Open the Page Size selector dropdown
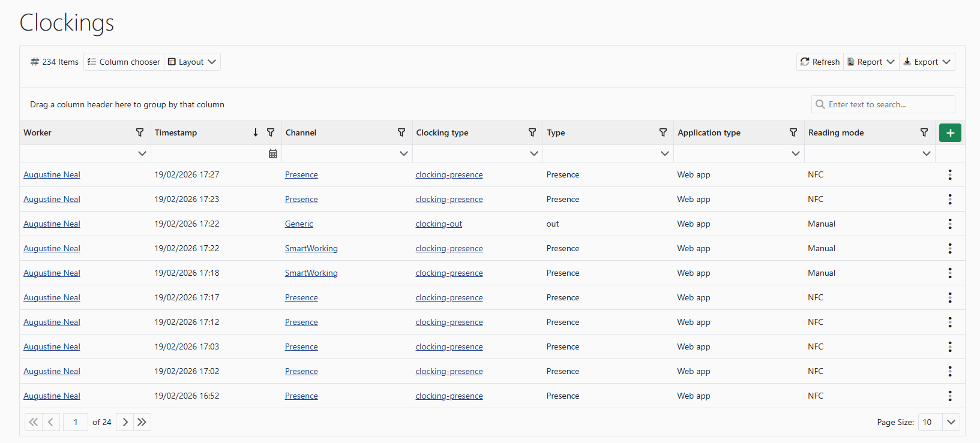The width and height of the screenshot is (980, 443). coord(951,422)
